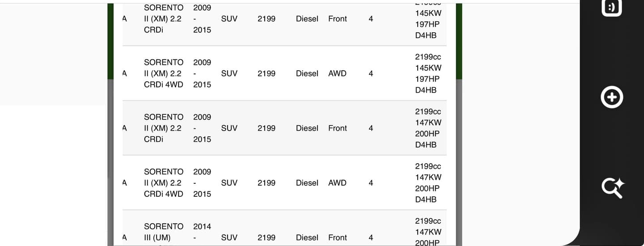This screenshot has height=246, width=644.
Task: Click 2199 cell in SORENTO III row
Action: pos(267,238)
